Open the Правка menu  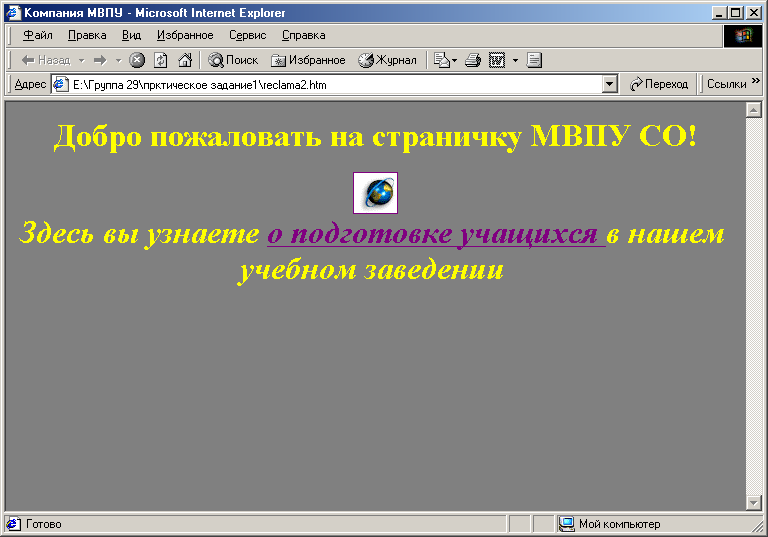[x=87, y=35]
